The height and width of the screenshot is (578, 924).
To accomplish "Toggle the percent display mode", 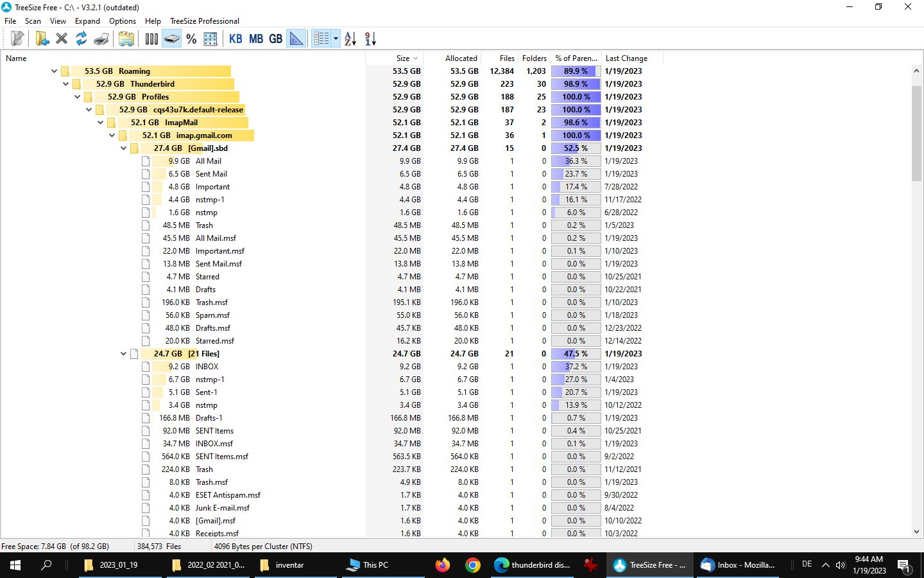I will [191, 39].
